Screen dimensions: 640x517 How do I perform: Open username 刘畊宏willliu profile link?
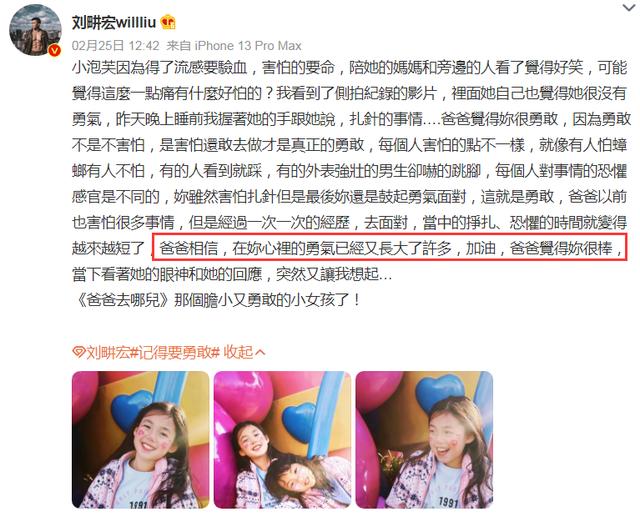[x=114, y=22]
